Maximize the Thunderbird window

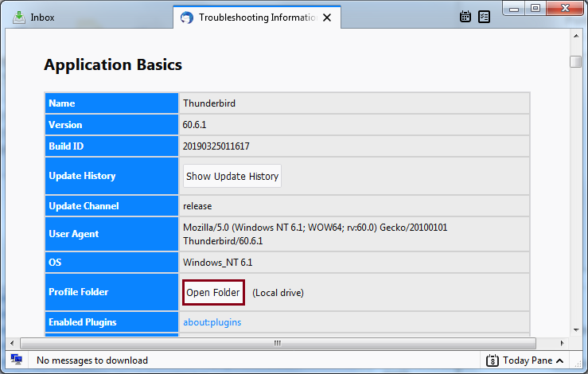pyautogui.click(x=535, y=8)
